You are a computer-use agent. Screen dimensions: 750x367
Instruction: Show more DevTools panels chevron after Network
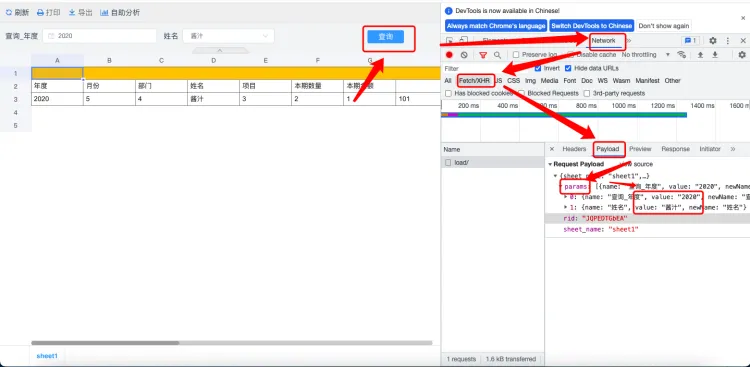[629, 41]
